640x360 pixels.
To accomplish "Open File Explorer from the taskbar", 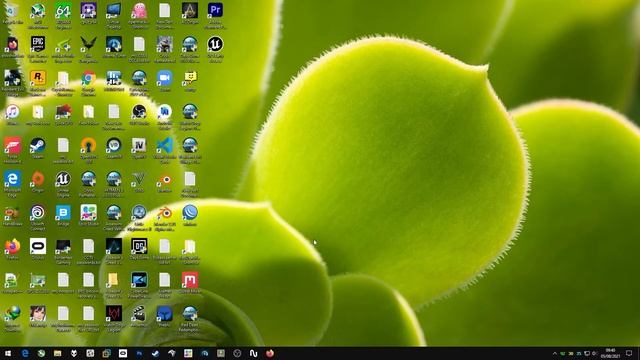I will click(58, 353).
